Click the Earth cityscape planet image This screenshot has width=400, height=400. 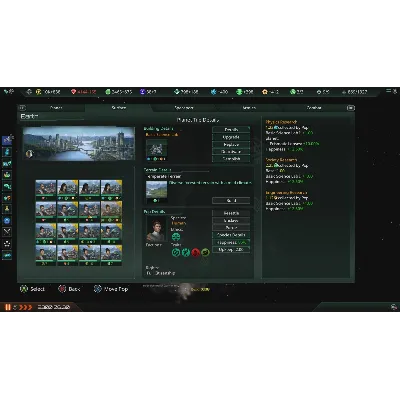[x=79, y=143]
